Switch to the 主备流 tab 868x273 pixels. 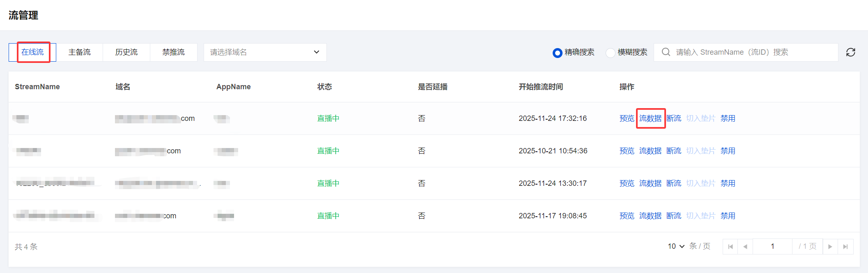click(x=79, y=52)
